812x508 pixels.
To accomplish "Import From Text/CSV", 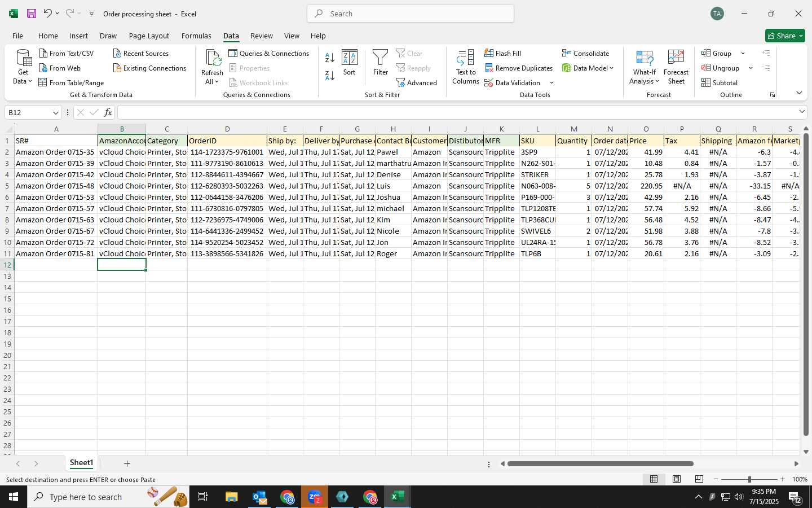I will [67, 53].
